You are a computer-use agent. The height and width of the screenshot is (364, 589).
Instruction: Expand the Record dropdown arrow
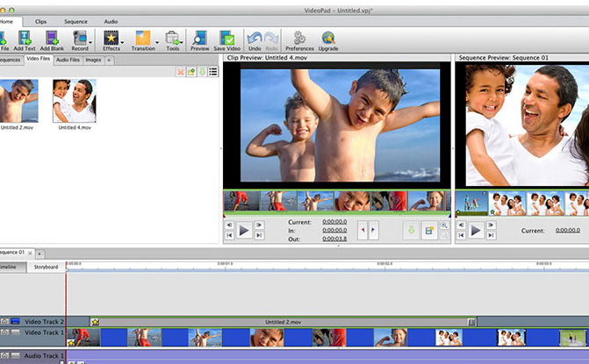[x=92, y=40]
